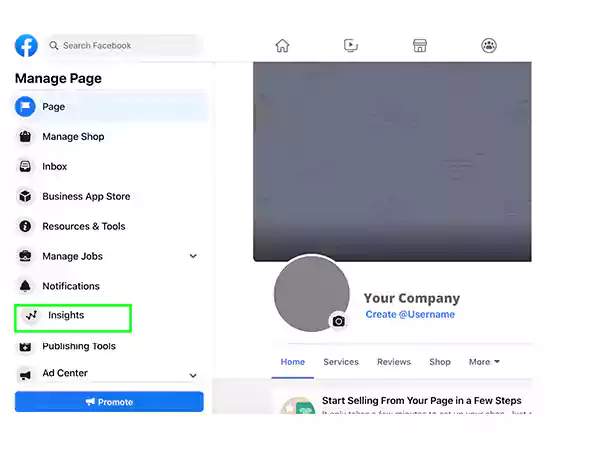The width and height of the screenshot is (600, 450).
Task: Open the More tab dropdown
Action: pyautogui.click(x=484, y=362)
